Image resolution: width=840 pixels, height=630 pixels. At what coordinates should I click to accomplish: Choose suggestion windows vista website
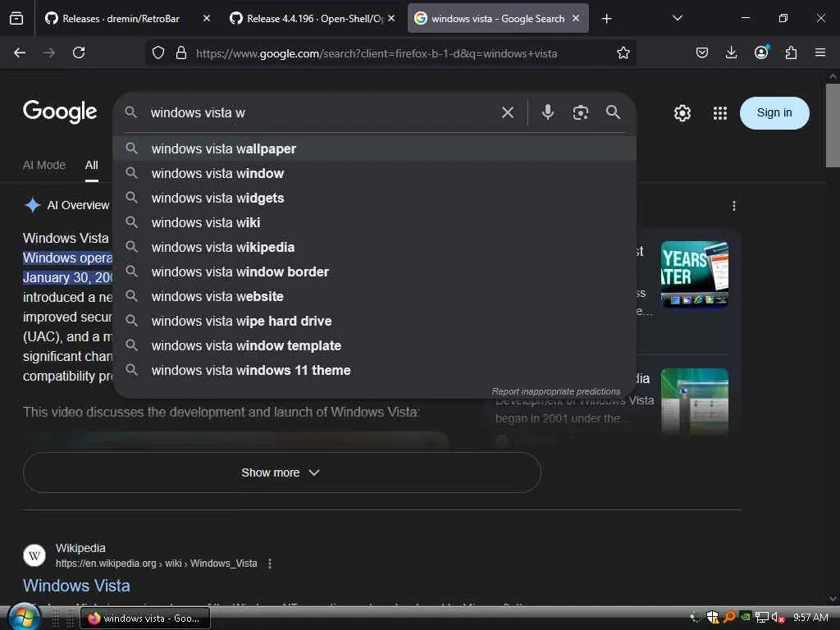(375, 296)
